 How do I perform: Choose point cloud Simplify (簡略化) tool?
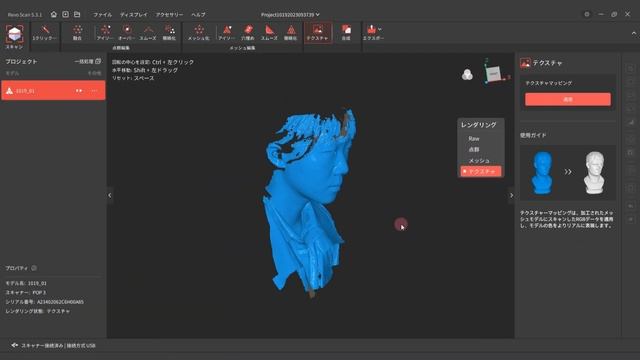[169, 33]
